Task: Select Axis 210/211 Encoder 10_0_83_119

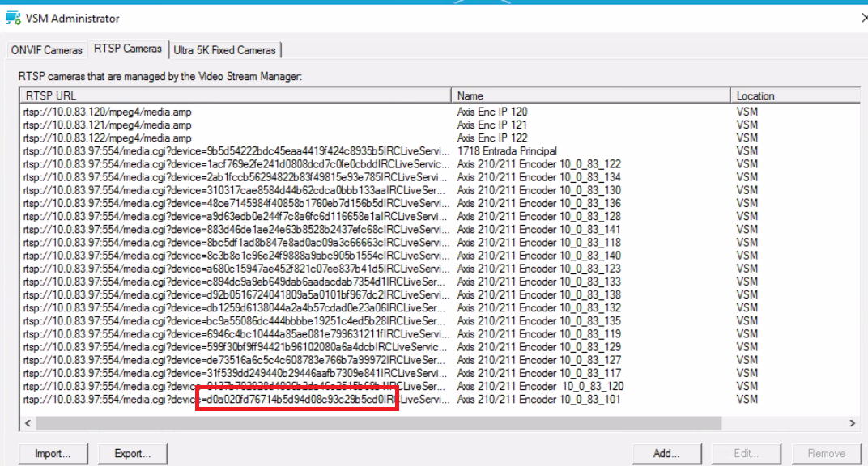Action: pos(538,334)
